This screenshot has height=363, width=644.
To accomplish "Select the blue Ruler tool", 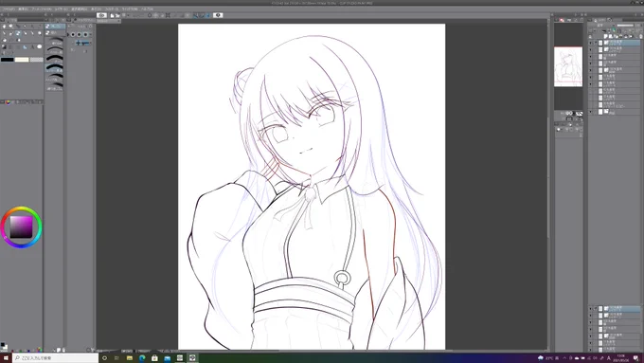I will click(x=25, y=47).
